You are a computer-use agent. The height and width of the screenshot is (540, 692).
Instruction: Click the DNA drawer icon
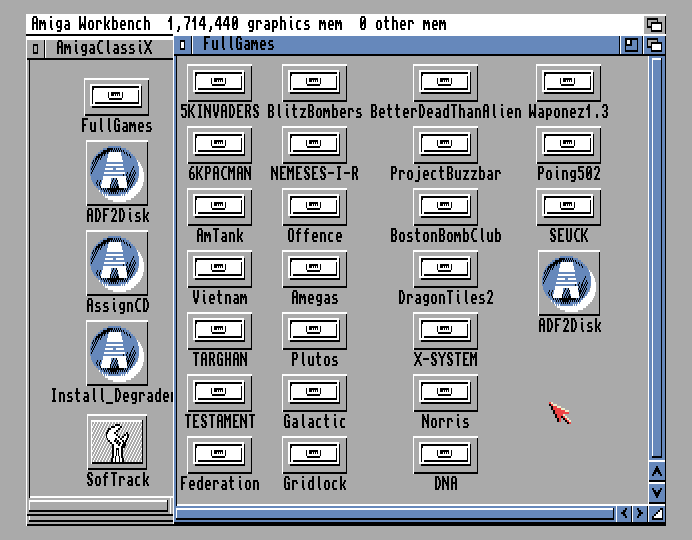click(445, 455)
